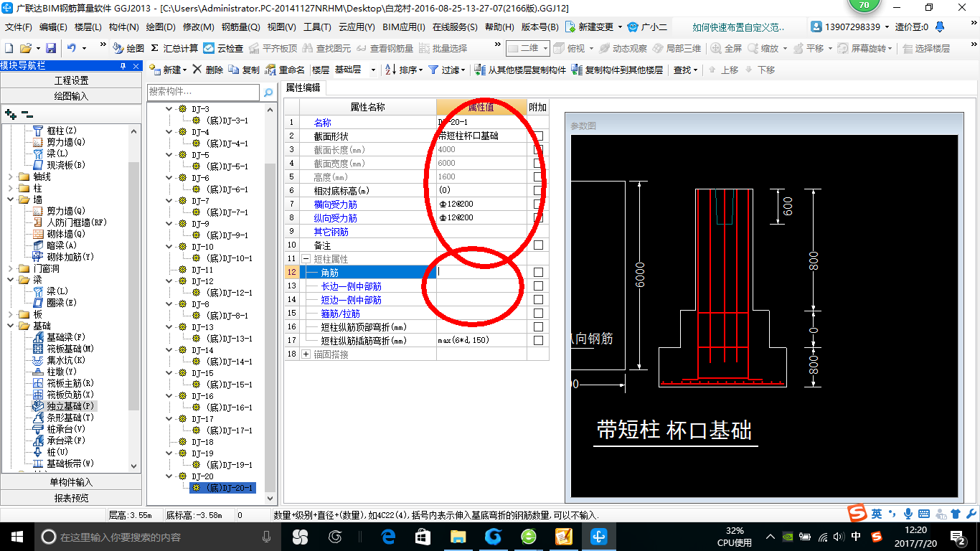The height and width of the screenshot is (551, 980).
Task: Select the 属性编辑 tab
Action: coord(303,88)
